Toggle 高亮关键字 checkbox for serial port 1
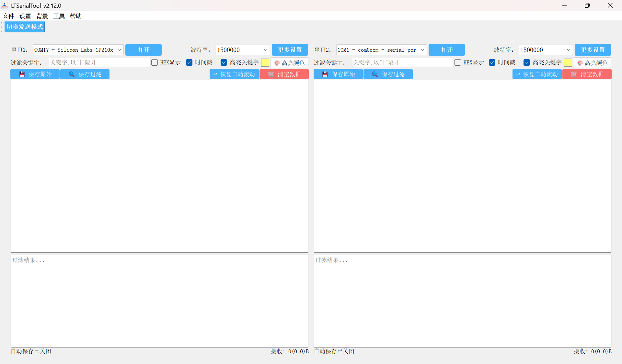Viewport: 622px width, 364px height. point(224,62)
